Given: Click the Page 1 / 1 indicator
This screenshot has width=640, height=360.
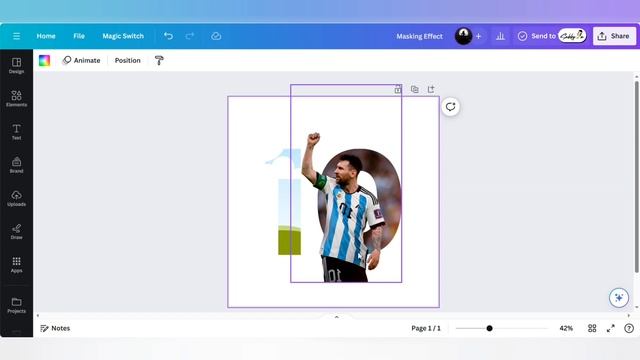Looking at the screenshot, I should point(426,328).
